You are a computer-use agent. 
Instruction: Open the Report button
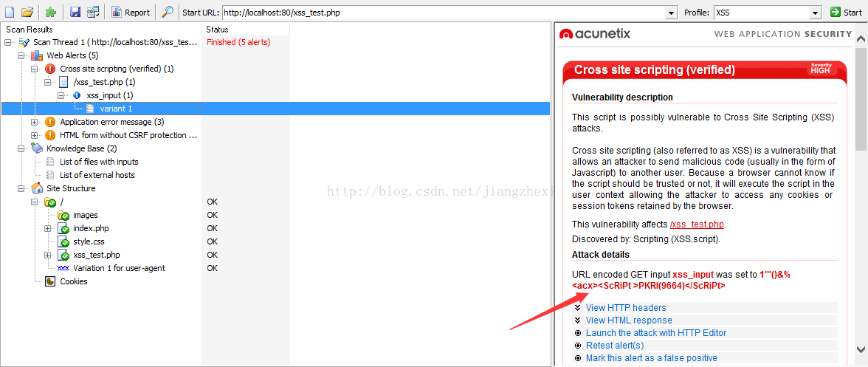[131, 12]
